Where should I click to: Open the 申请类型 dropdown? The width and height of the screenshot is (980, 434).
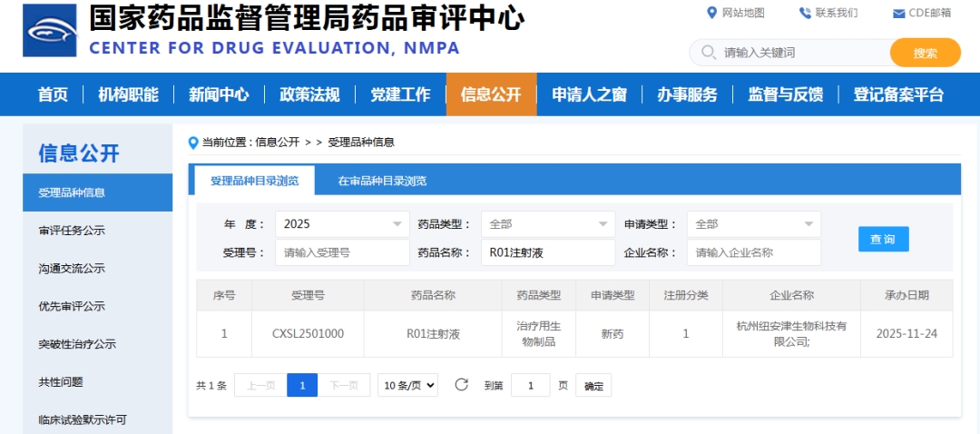754,224
